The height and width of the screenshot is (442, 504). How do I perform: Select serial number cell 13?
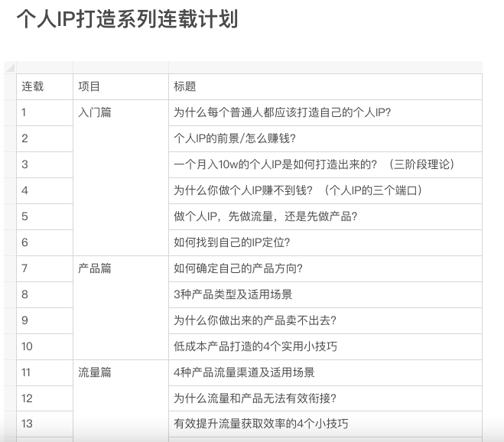(x=44, y=424)
